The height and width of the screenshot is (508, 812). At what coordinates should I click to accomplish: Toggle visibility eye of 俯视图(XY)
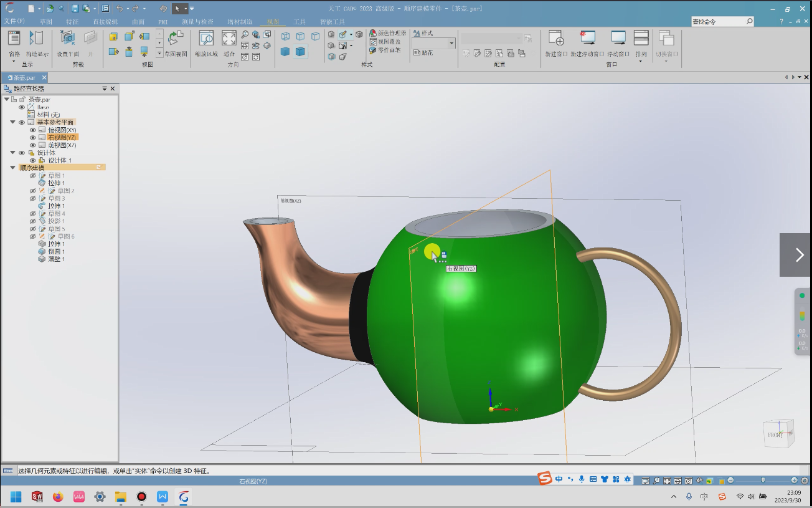click(x=33, y=130)
